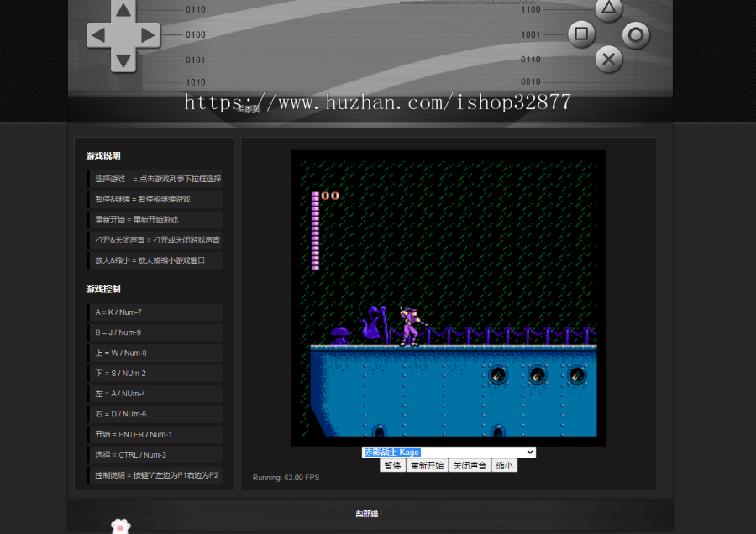The width and height of the screenshot is (756, 534).
Task: Click the square gamepad button
Action: pos(581,34)
